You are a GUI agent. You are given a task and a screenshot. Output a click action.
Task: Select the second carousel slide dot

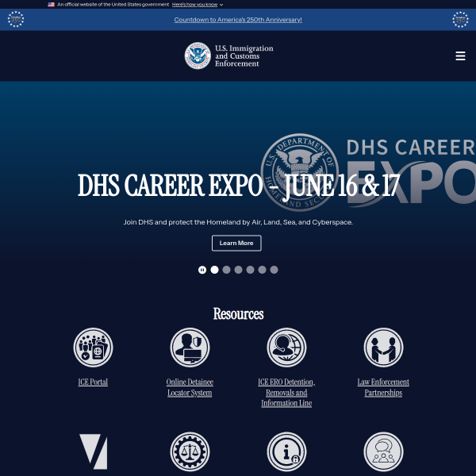coord(226,270)
